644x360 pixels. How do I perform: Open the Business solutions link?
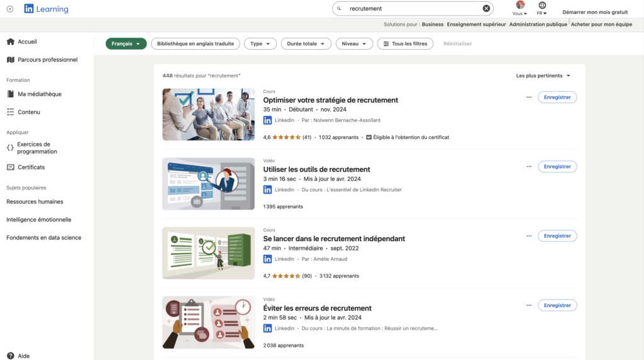(x=433, y=25)
